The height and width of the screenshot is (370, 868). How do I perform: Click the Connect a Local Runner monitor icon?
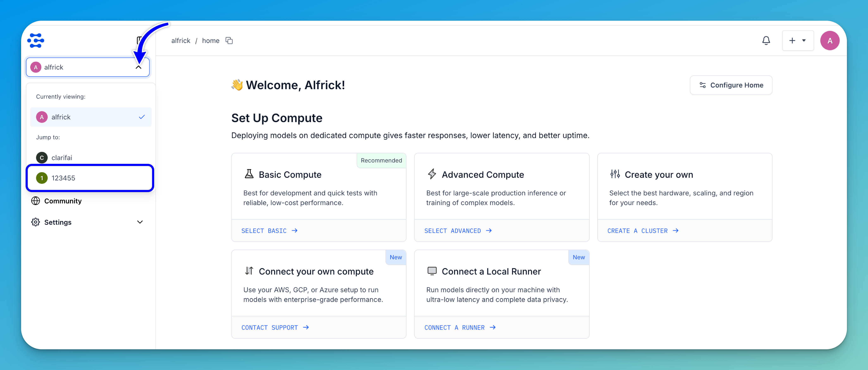[432, 271]
